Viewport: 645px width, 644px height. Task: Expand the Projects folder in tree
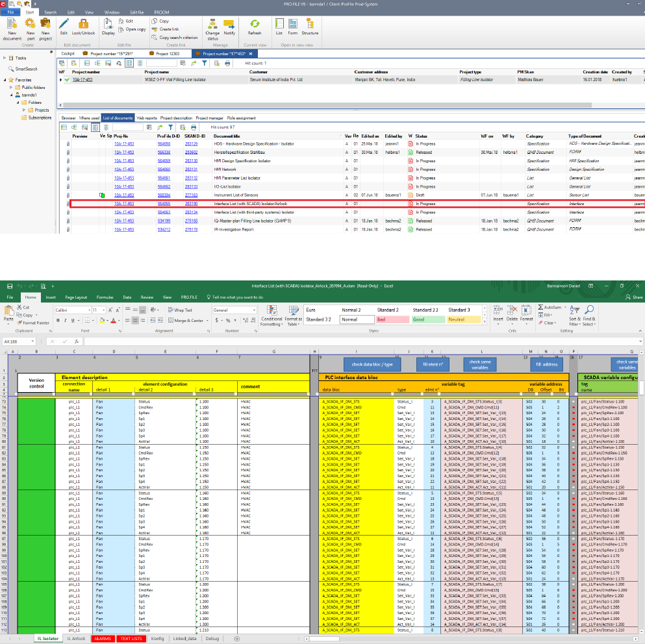click(x=24, y=110)
